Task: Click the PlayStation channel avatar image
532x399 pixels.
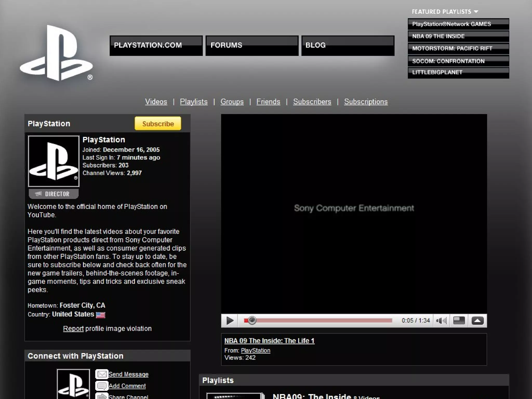Action: coord(54,161)
